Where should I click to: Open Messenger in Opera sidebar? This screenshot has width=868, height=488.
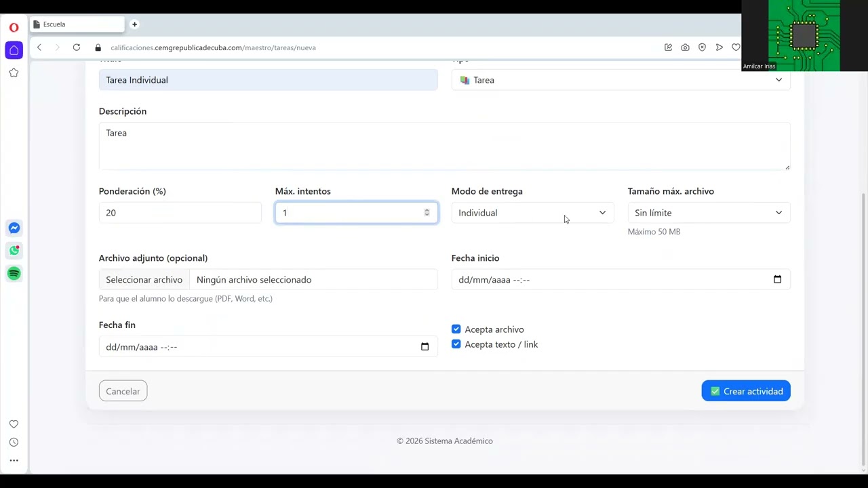pos(14,228)
